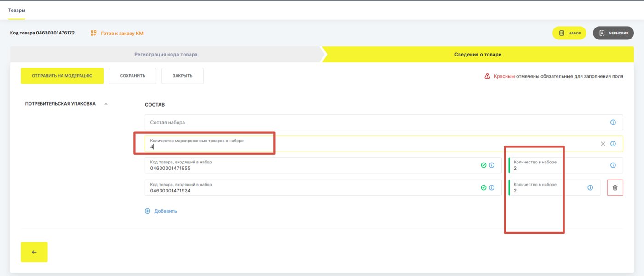
Task: Click Отправить на модерацию button
Action: point(62,76)
